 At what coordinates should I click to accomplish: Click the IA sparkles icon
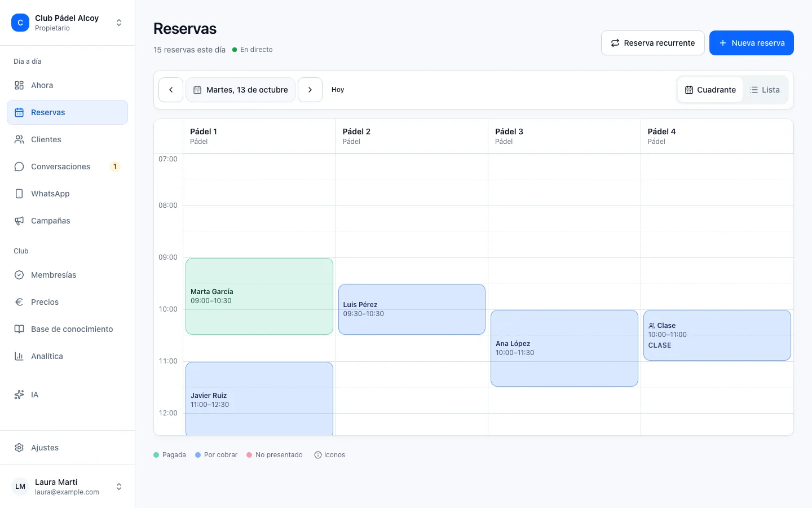click(19, 395)
